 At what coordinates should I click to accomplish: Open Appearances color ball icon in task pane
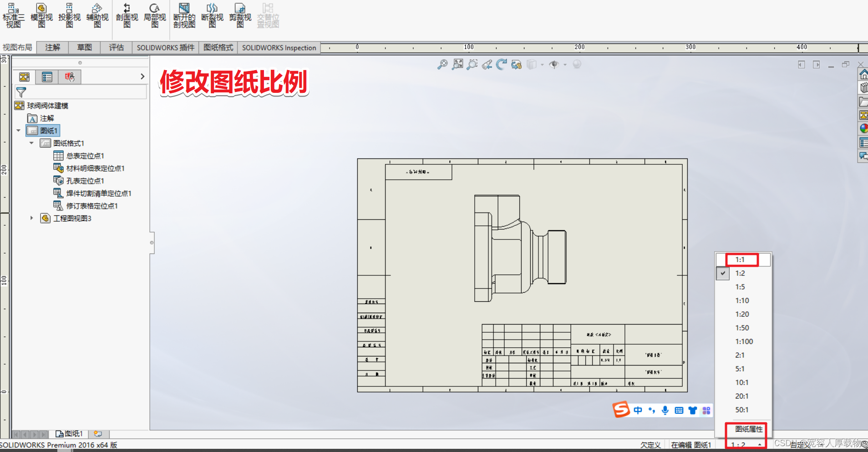pos(863,129)
